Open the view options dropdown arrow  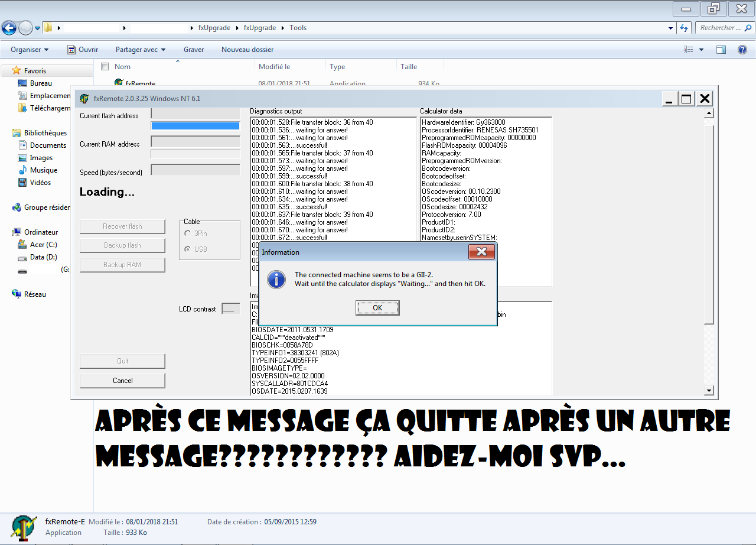pos(701,50)
